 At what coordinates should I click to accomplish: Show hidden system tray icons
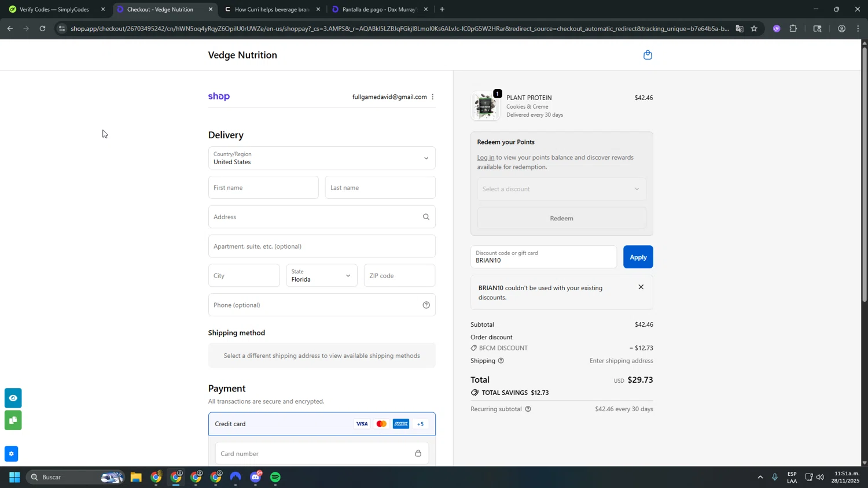[x=760, y=477]
